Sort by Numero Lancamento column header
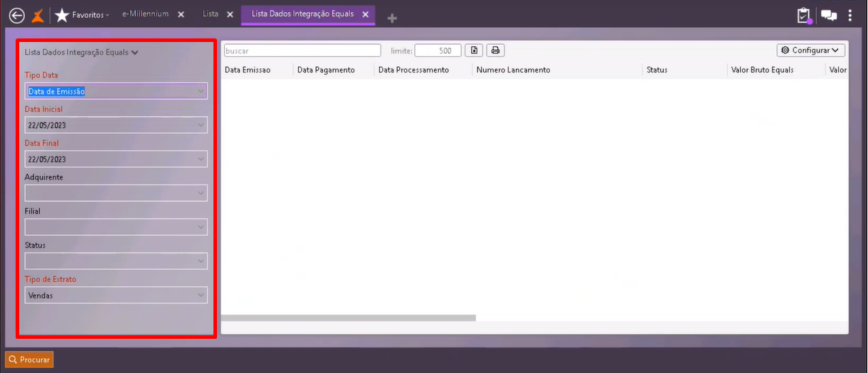Viewport: 868px width, 373px height. (x=513, y=70)
